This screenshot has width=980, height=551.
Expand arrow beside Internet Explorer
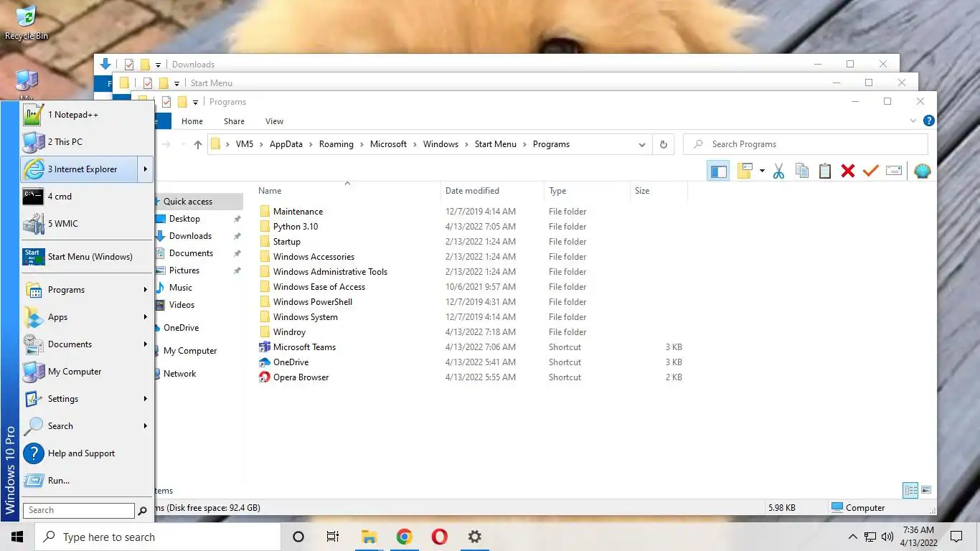tap(145, 169)
